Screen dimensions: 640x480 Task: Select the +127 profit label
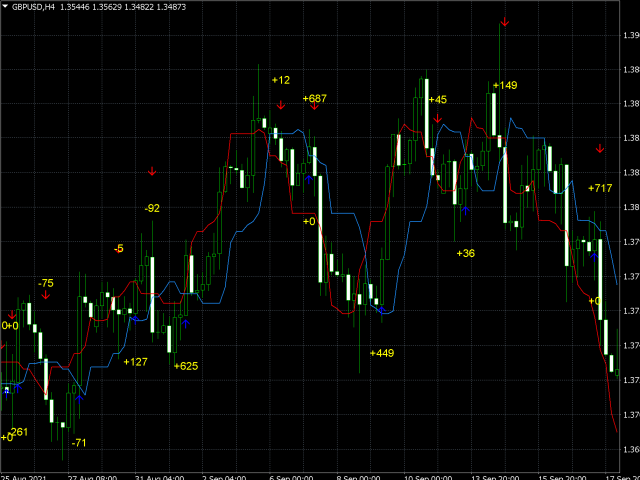135,362
